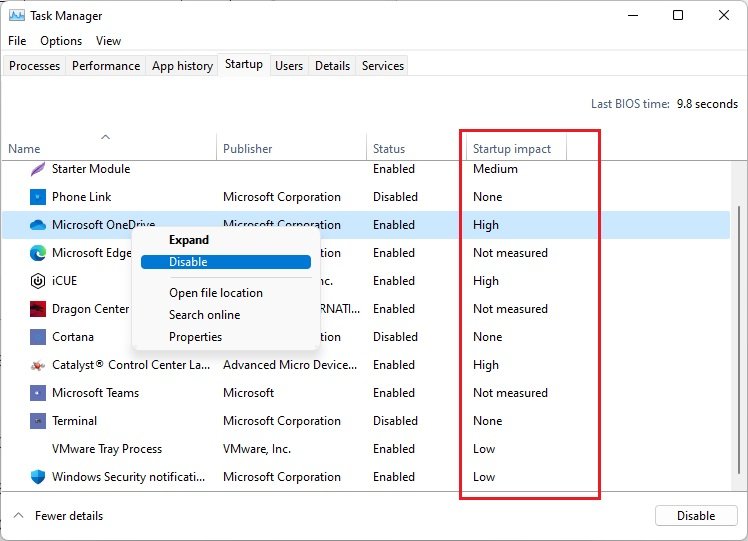Image resolution: width=748 pixels, height=541 pixels.
Task: Select the Cortana row name
Action: 73,337
